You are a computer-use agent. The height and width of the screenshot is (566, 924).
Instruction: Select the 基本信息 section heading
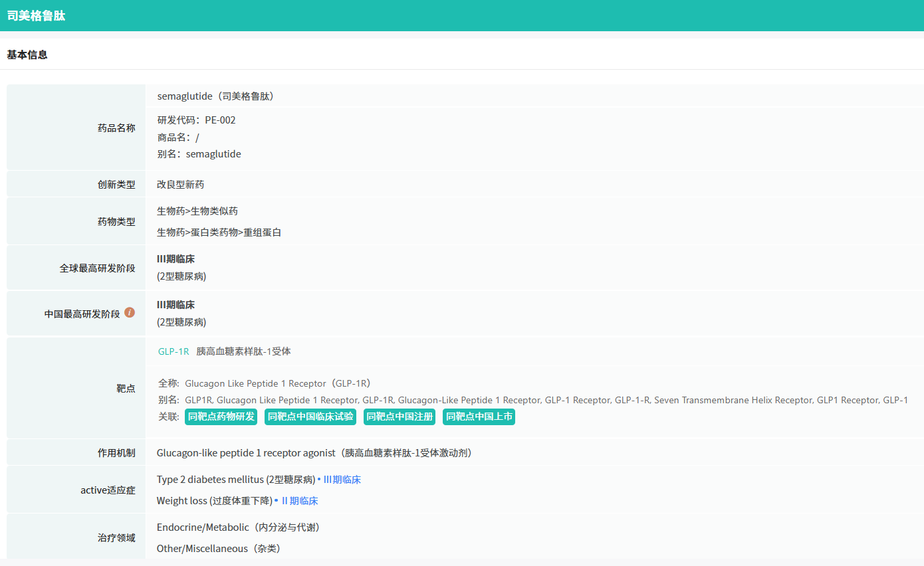click(x=27, y=55)
